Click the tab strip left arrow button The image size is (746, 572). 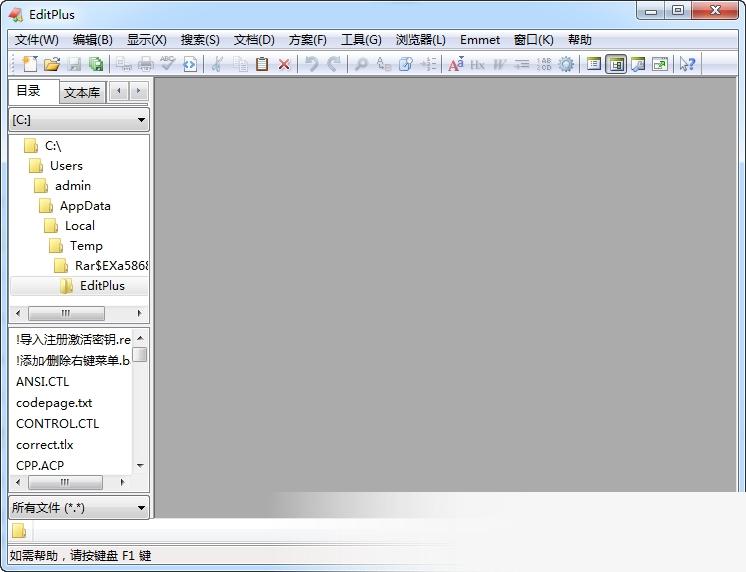pyautogui.click(x=118, y=91)
